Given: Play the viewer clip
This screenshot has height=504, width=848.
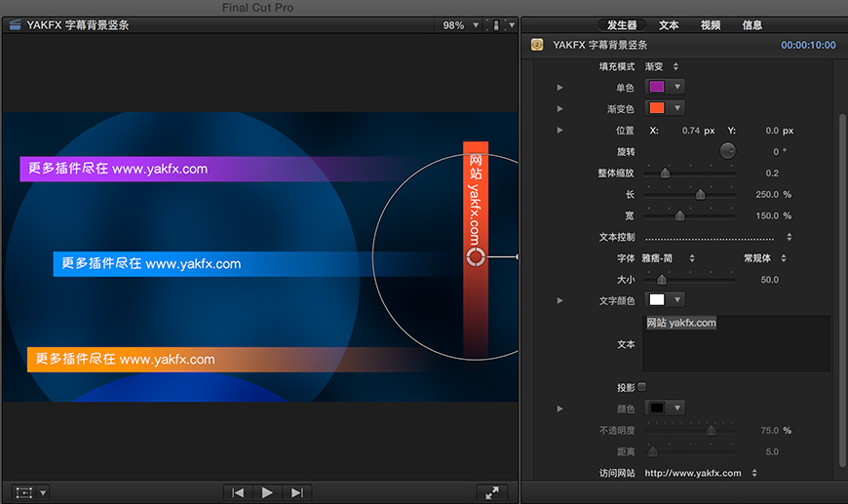Looking at the screenshot, I should 267,492.
